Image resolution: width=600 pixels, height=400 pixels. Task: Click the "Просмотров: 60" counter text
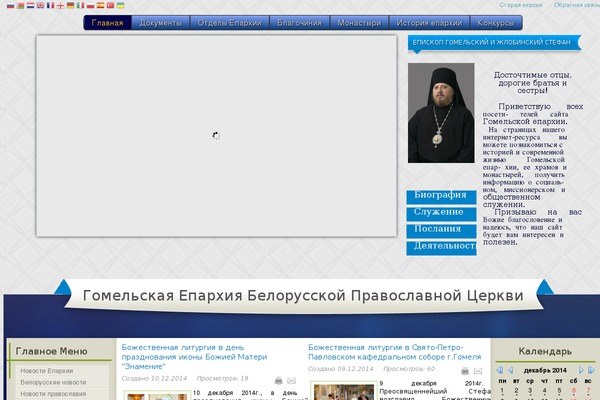[409, 369]
